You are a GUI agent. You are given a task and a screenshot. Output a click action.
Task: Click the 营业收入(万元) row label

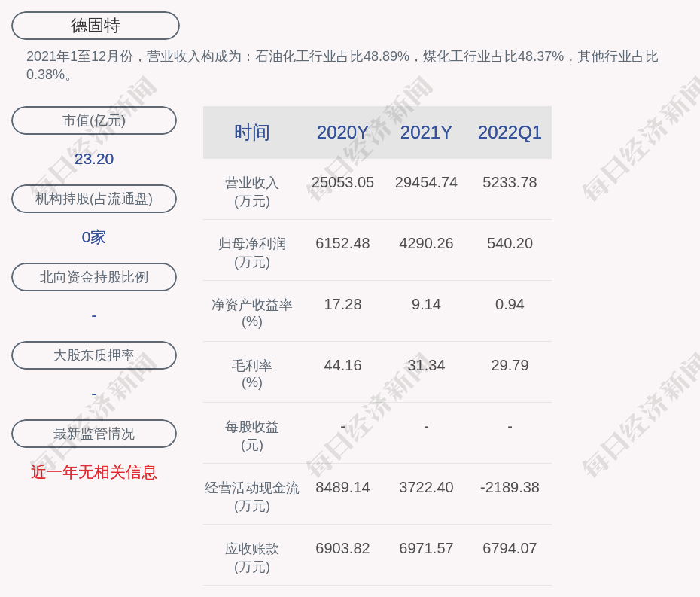pyautogui.click(x=251, y=192)
